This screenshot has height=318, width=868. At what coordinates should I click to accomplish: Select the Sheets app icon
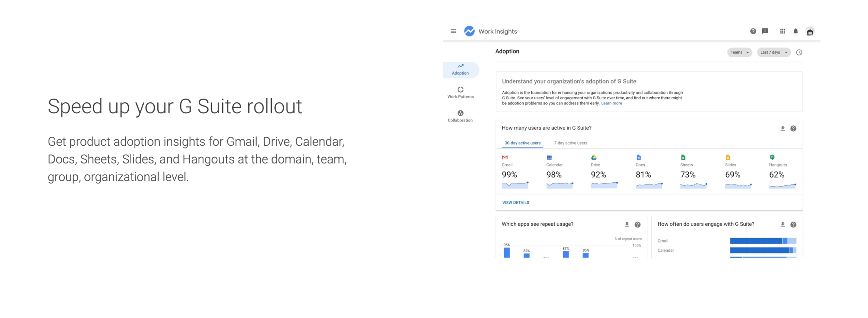click(683, 157)
